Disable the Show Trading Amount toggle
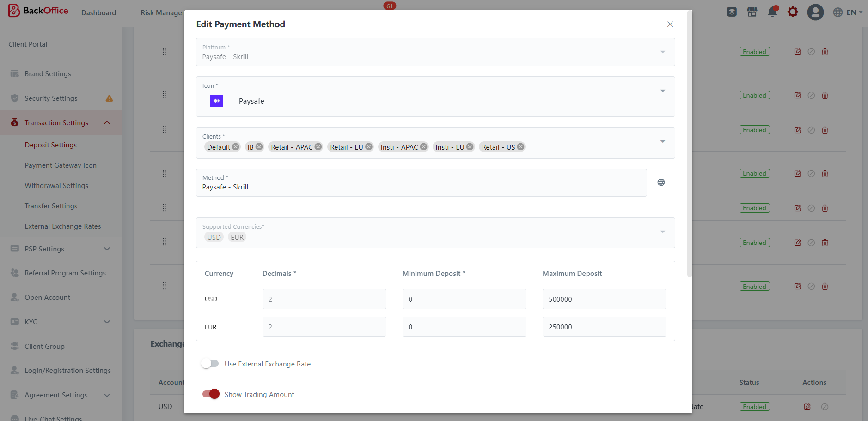 [211, 394]
